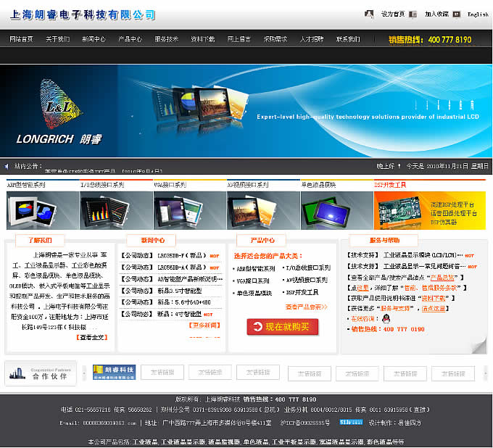Switch site language to English
This screenshot has height=448, width=493.
(x=478, y=14)
